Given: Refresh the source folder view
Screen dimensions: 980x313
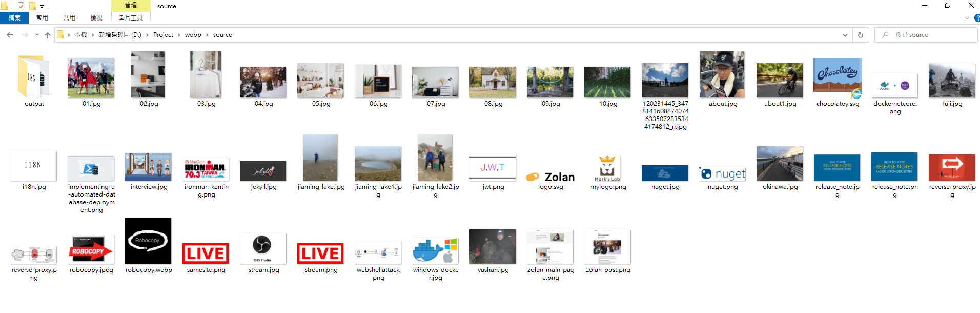Looking at the screenshot, I should click(x=861, y=35).
